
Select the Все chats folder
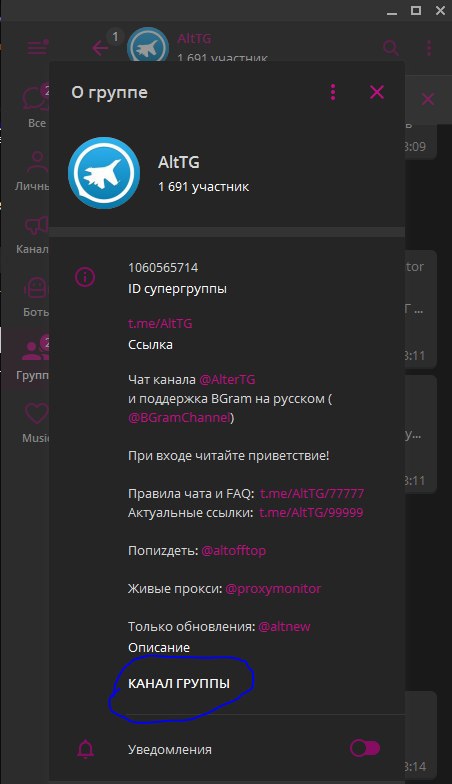(x=36, y=106)
